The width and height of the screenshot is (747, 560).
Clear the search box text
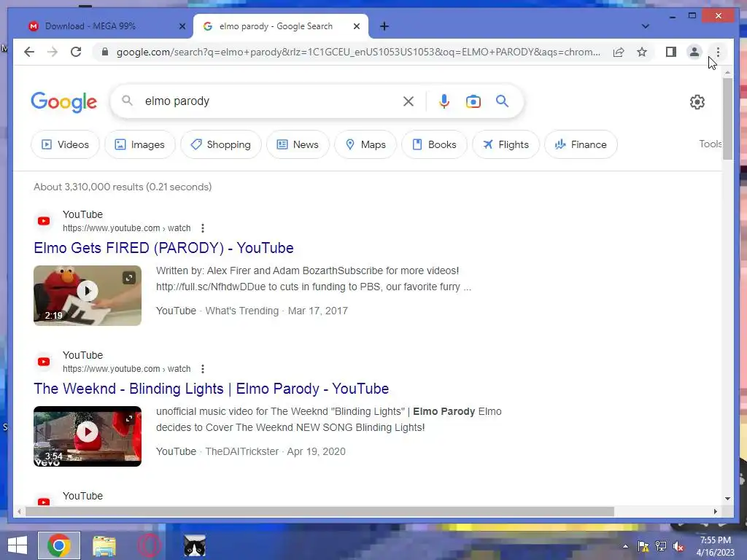(x=409, y=101)
